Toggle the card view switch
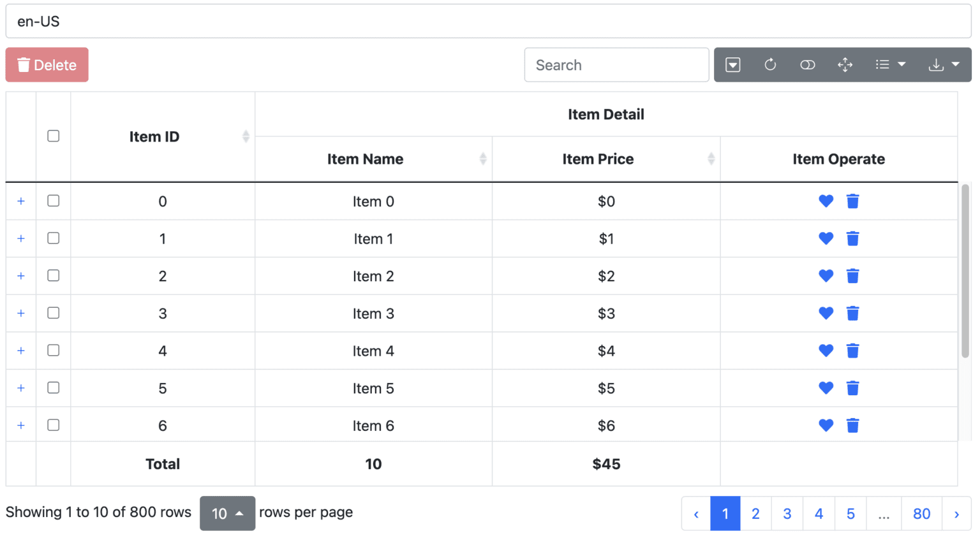This screenshot has width=980, height=538. pos(807,64)
